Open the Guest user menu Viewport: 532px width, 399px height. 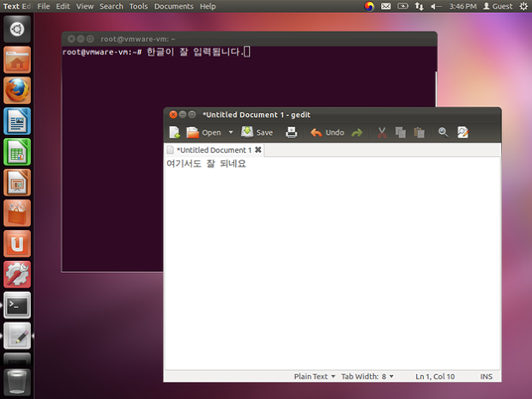(x=498, y=6)
